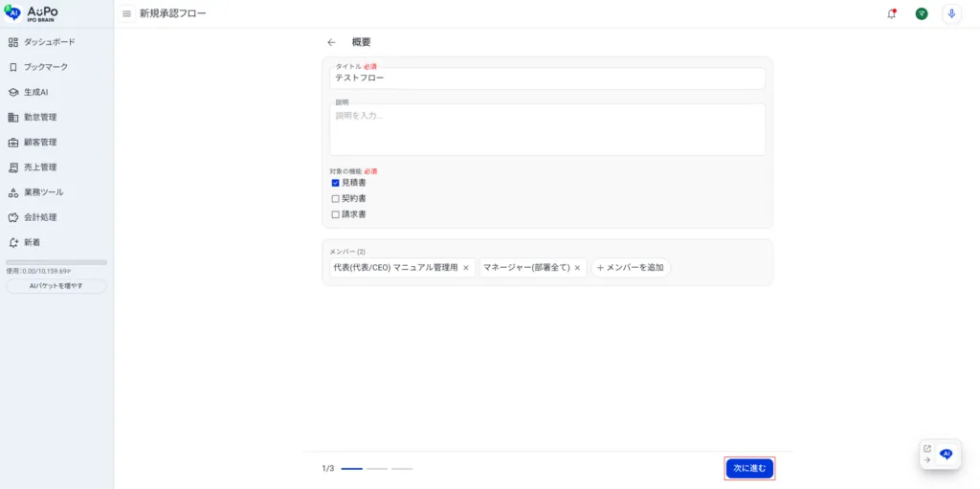Click the 勤怠管理 building icon

[13, 117]
